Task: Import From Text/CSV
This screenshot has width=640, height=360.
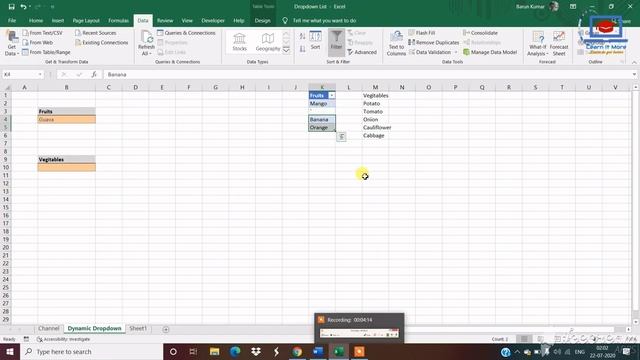Action: (x=42, y=33)
